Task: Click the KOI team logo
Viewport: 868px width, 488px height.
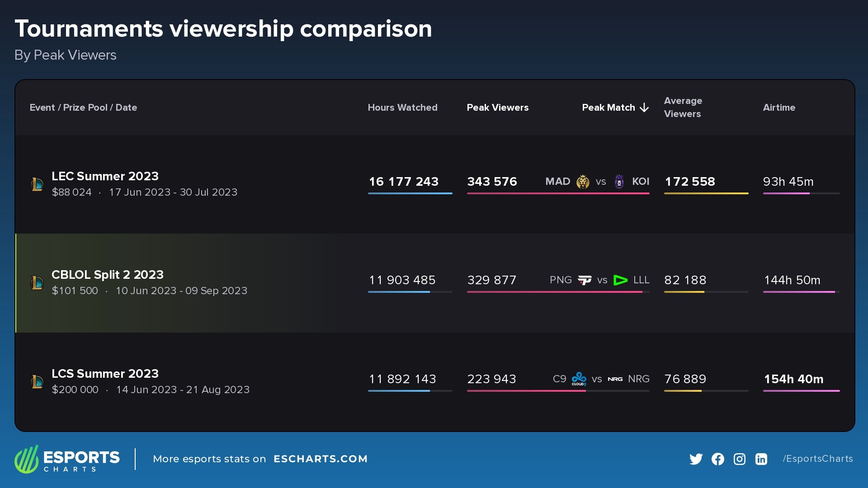Action: (619, 182)
